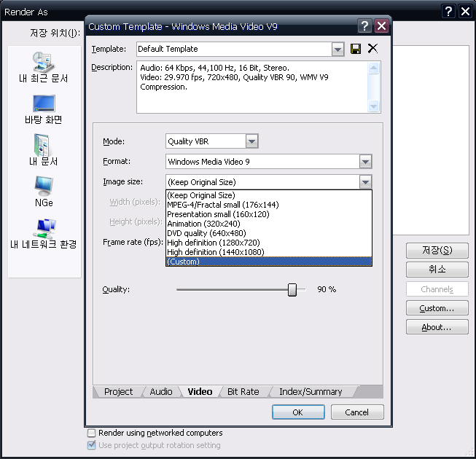Screen dimensions: 476x459
Task: Select DVD quality (640x480)
Action: pyautogui.click(x=269, y=233)
